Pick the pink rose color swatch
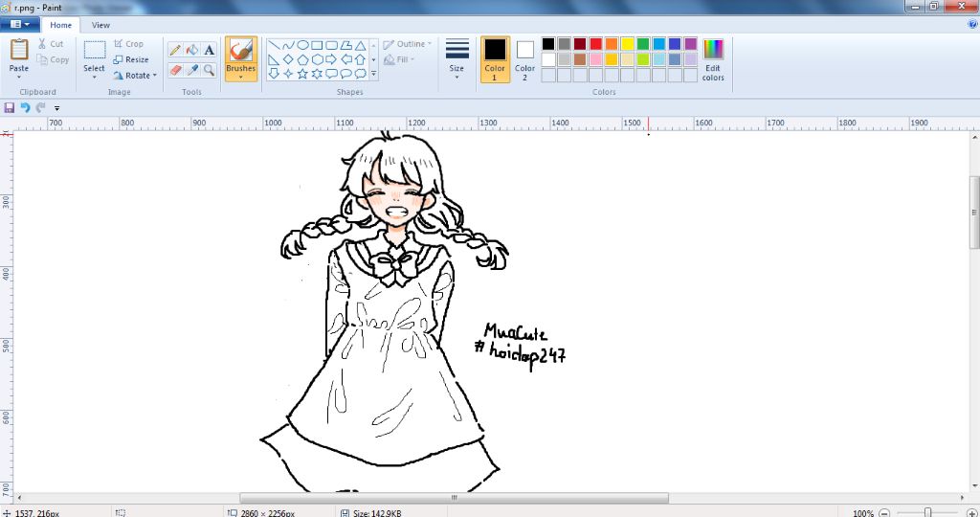 [595, 59]
